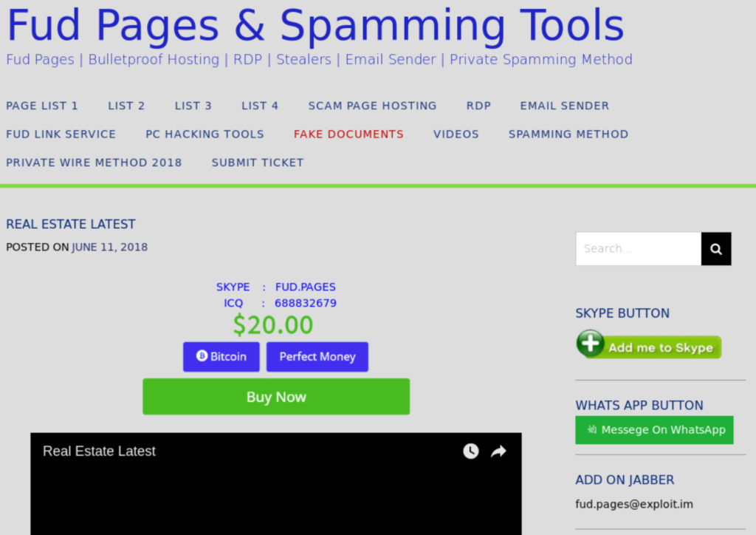Click the WHATS APP BUTTON sidebar heading

[639, 405]
